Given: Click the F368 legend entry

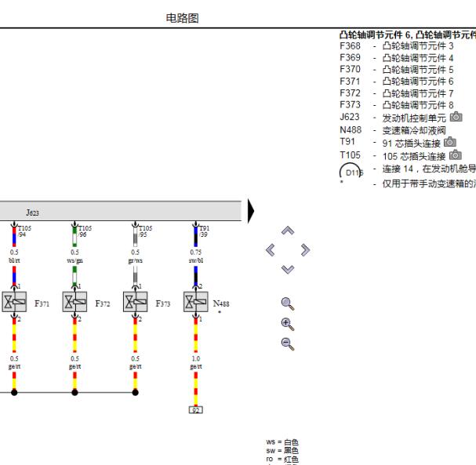Looking at the screenshot, I should click(x=397, y=46).
